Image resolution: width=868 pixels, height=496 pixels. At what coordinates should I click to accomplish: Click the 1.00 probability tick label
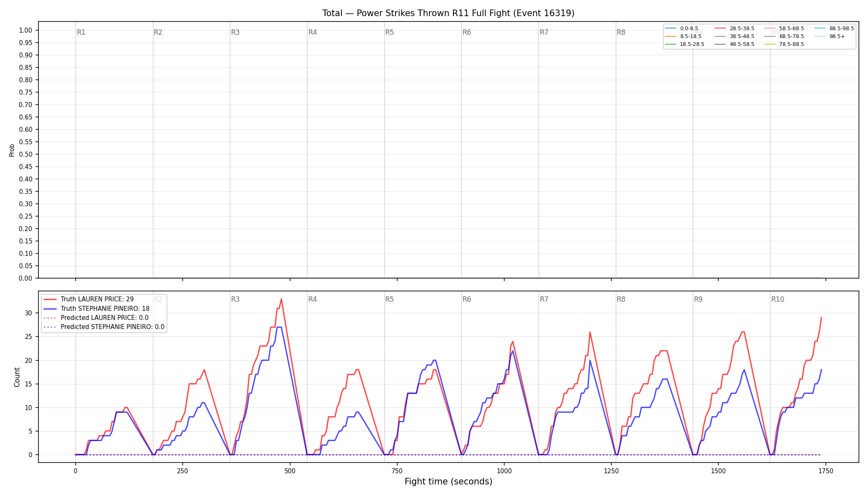25,30
